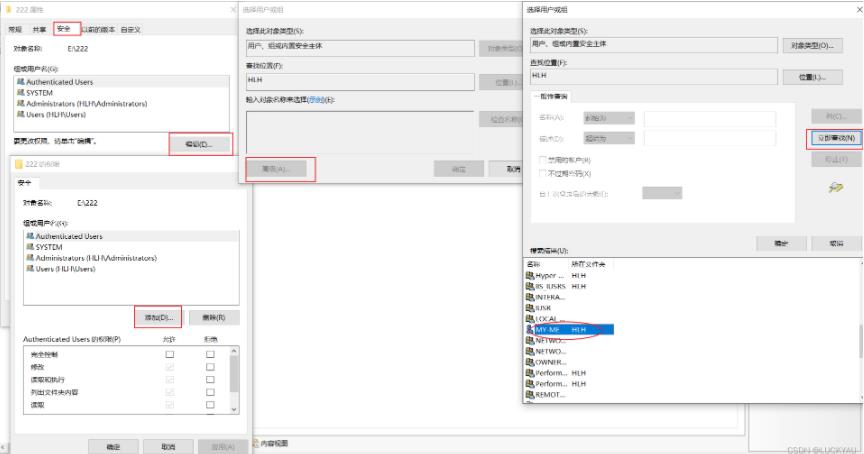
Task: Click the group icon beside INTERA... entry
Action: (530, 297)
